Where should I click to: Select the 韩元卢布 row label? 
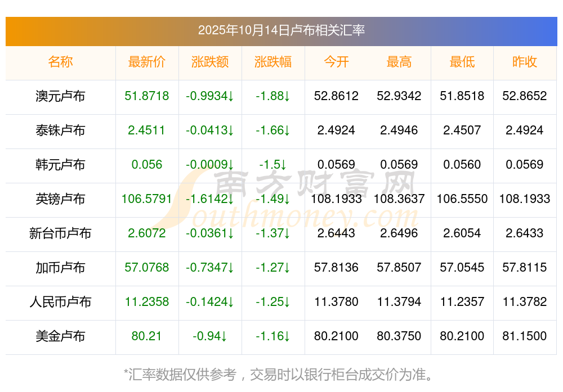pos(60,165)
